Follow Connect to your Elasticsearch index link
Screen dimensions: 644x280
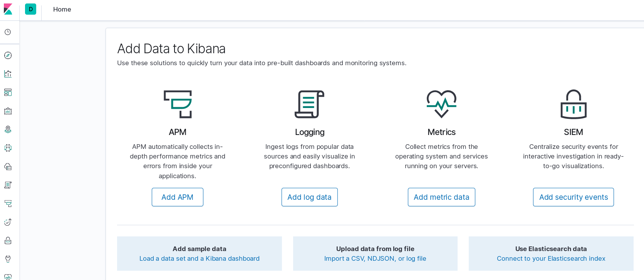click(551, 258)
